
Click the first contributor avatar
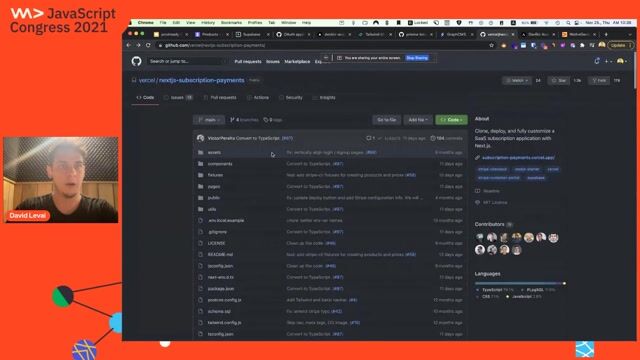[480, 238]
